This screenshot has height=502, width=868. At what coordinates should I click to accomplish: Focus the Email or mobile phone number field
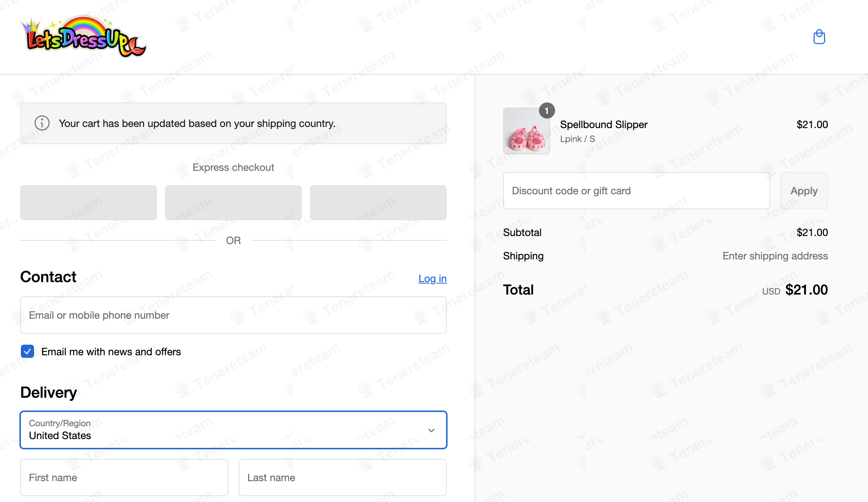pyautogui.click(x=233, y=315)
